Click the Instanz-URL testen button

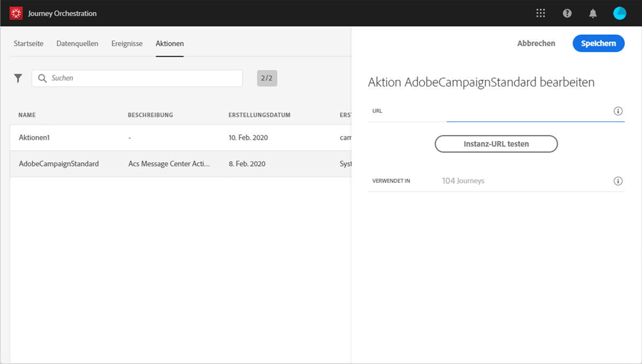pyautogui.click(x=496, y=144)
